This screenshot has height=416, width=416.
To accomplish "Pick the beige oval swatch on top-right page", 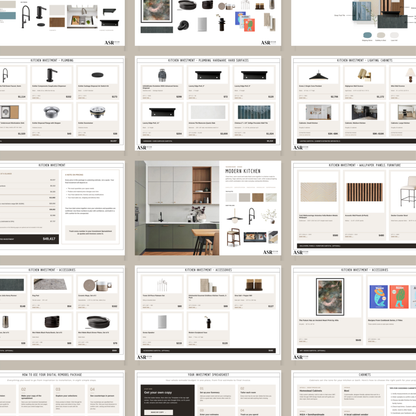I will (381, 35).
